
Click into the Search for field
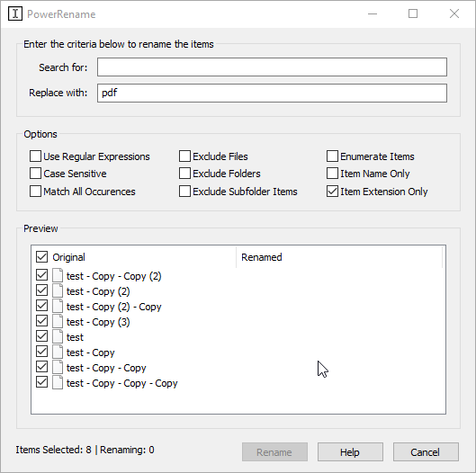click(x=272, y=67)
